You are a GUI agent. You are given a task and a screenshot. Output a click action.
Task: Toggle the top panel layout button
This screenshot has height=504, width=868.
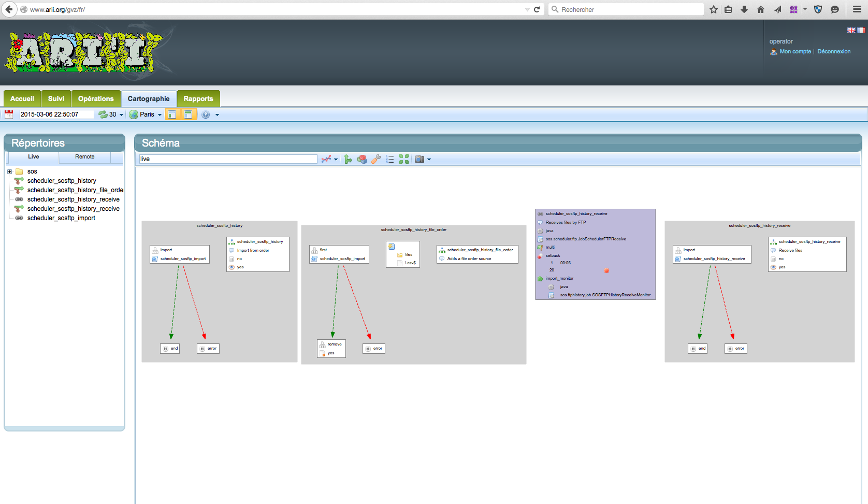point(188,114)
